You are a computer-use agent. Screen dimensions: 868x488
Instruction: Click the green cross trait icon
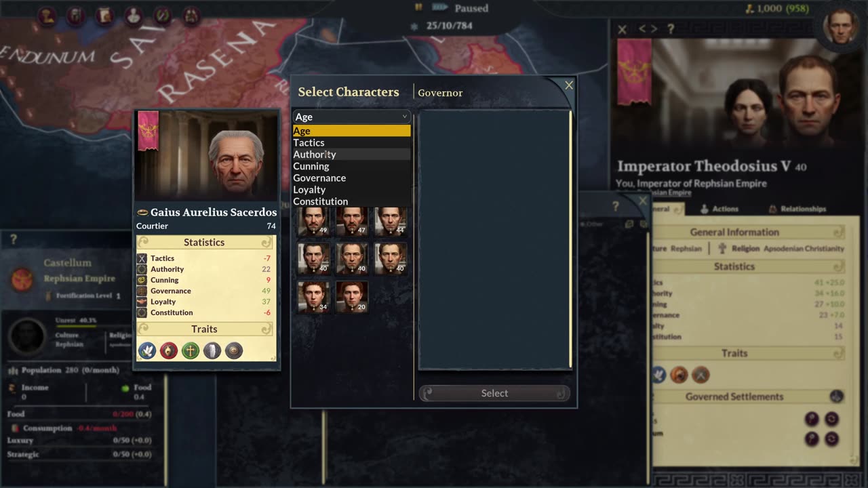pos(191,350)
